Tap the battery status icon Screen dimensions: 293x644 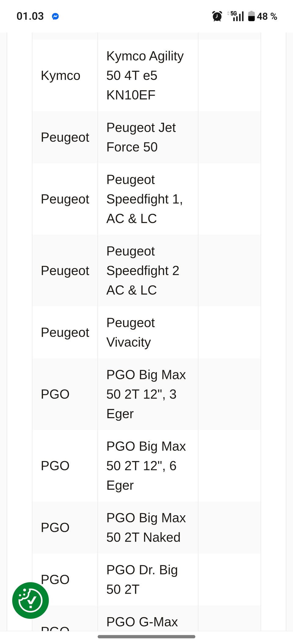[251, 16]
